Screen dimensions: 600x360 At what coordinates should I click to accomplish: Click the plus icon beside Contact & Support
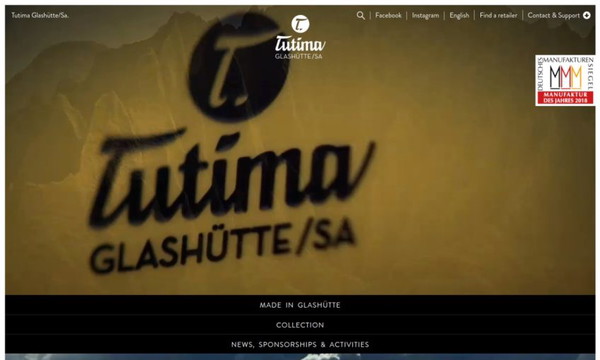coord(587,15)
